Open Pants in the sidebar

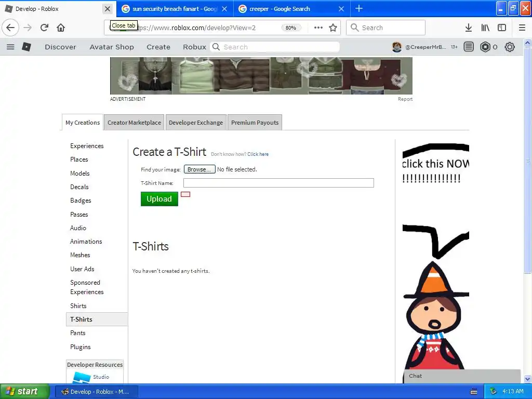pyautogui.click(x=78, y=333)
